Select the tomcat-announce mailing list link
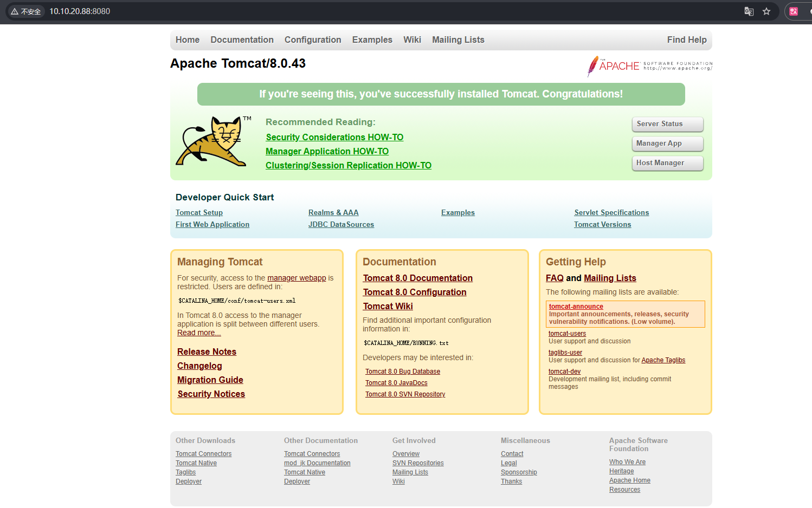The height and width of the screenshot is (508, 812). (x=576, y=307)
